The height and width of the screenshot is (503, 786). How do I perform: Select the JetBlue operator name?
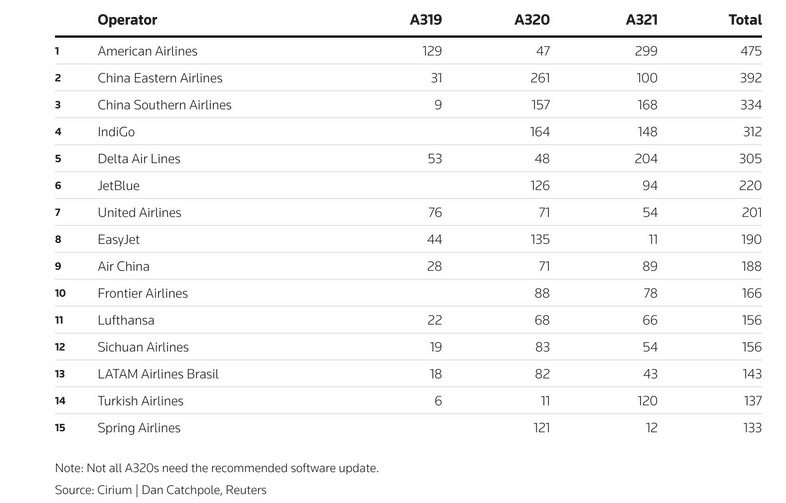[x=121, y=186]
